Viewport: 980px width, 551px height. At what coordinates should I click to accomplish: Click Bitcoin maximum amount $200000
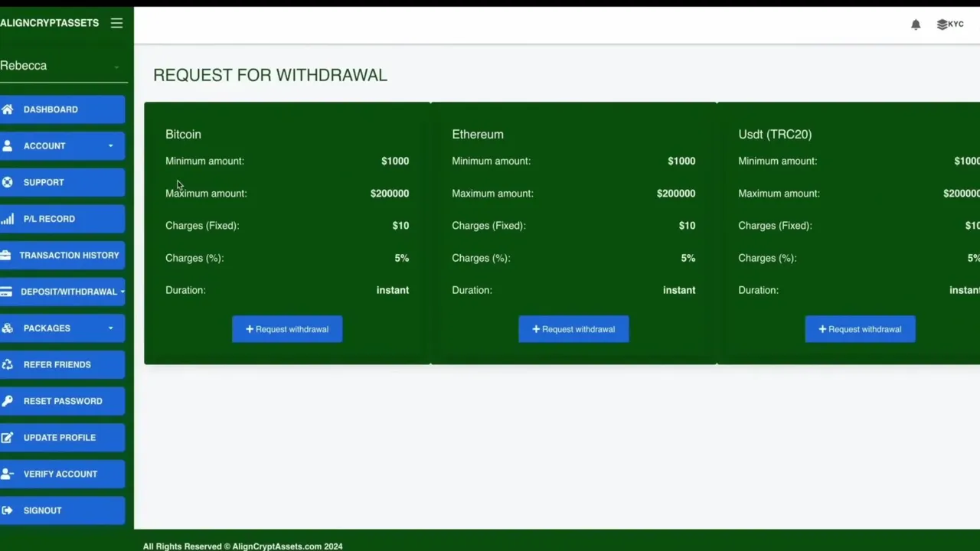tap(390, 194)
